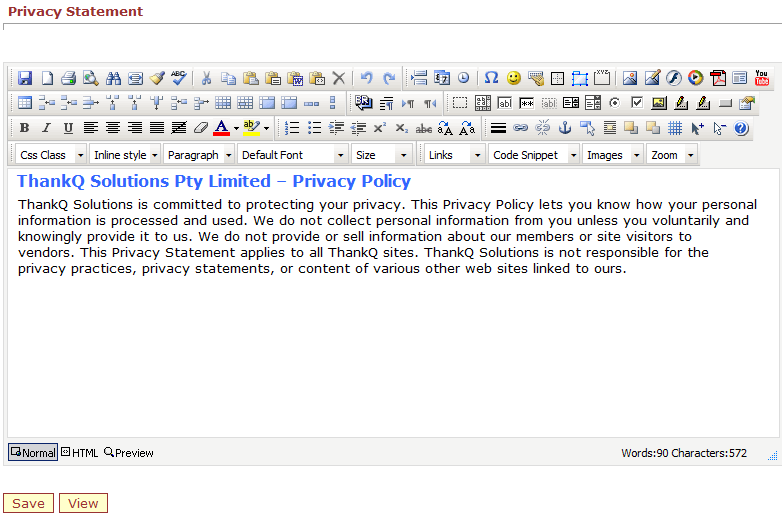Image resolution: width=782 pixels, height=520 pixels.
Task: Click the Save floppy disk icon
Action: [x=25, y=78]
